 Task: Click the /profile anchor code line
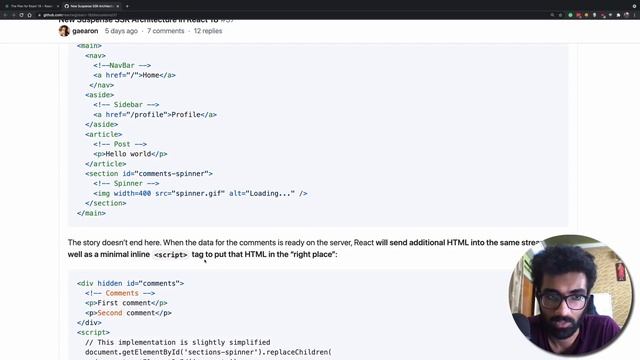click(x=155, y=115)
